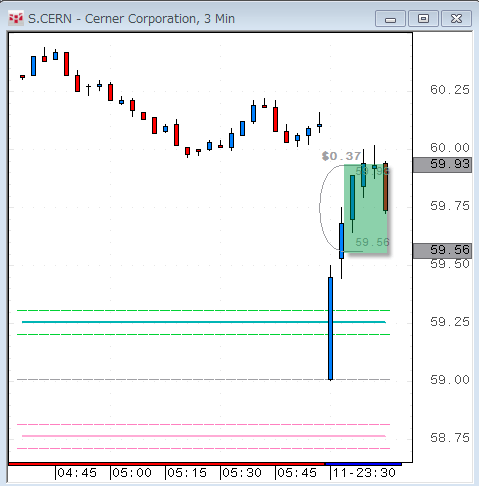Viewport: 479px width, 486px height.
Task: Click the red session bar above the time axis
Action: [x=166, y=464]
